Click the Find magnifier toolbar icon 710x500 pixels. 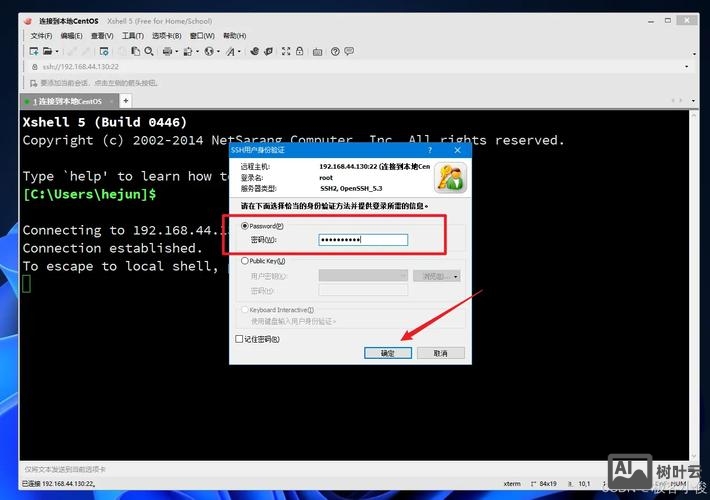pos(149,51)
